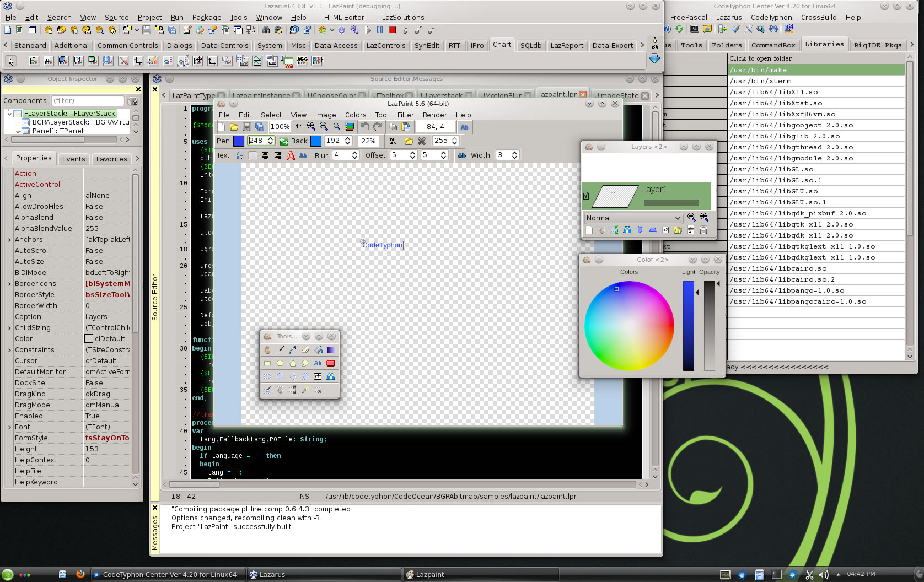Expand the BorderIcons property row
This screenshot has height=582, width=924.
coord(9,284)
